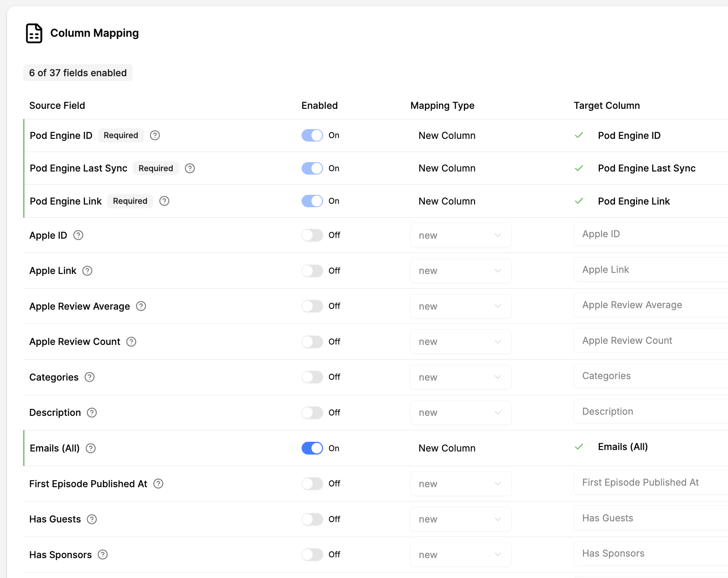Click green checkmark for Pod Engine ID target
The image size is (728, 578).
pos(579,135)
